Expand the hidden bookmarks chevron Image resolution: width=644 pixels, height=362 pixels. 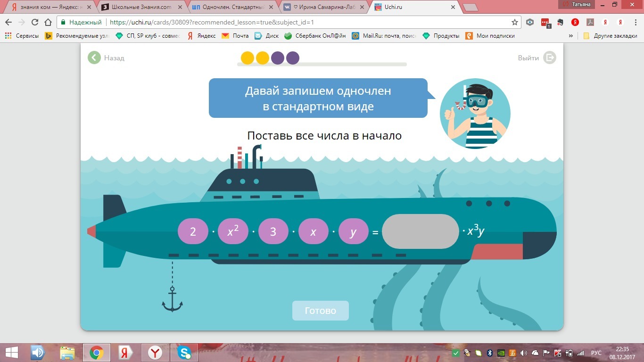[x=571, y=36]
